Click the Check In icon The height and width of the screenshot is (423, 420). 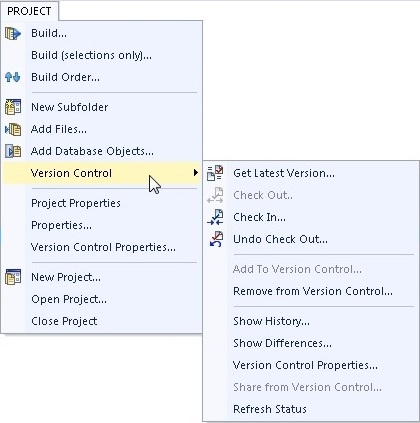[x=215, y=217]
